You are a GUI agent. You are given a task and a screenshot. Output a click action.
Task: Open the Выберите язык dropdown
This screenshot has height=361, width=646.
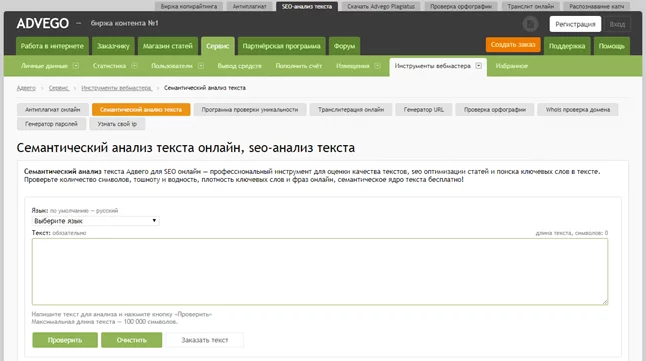pyautogui.click(x=96, y=221)
